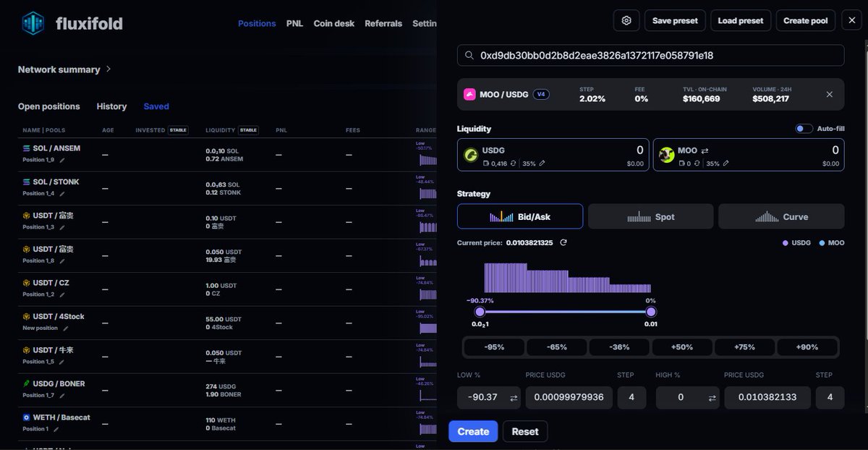Open the Coin desk nav tab
This screenshot has height=450, width=868.
334,23
